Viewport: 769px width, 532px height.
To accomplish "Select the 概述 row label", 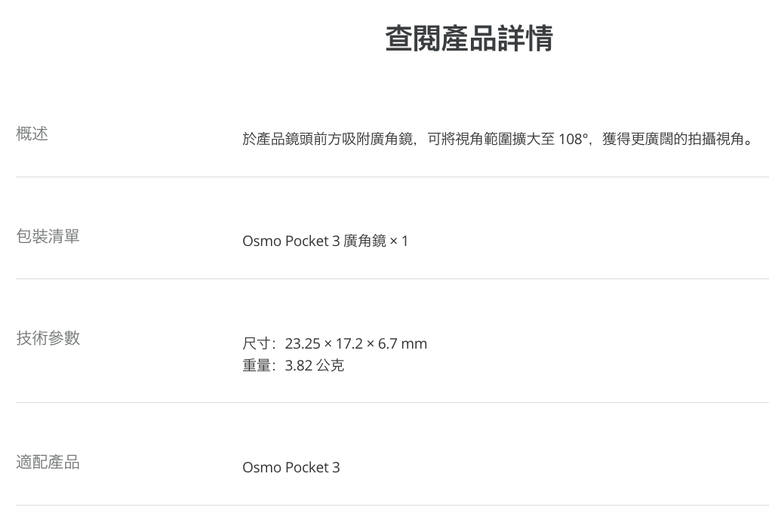I will [32, 134].
